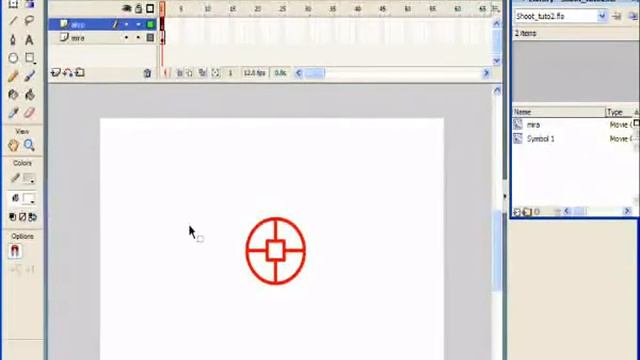Select the Paint Bucket tool
This screenshot has width=640, height=360.
point(29,95)
